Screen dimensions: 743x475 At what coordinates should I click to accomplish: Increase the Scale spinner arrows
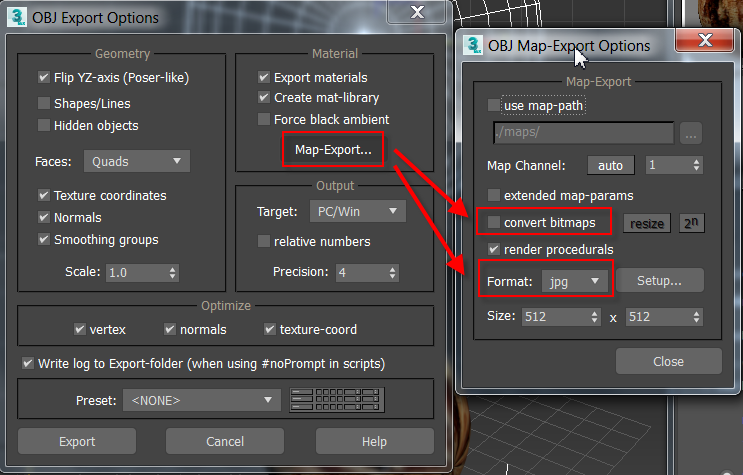(x=172, y=273)
